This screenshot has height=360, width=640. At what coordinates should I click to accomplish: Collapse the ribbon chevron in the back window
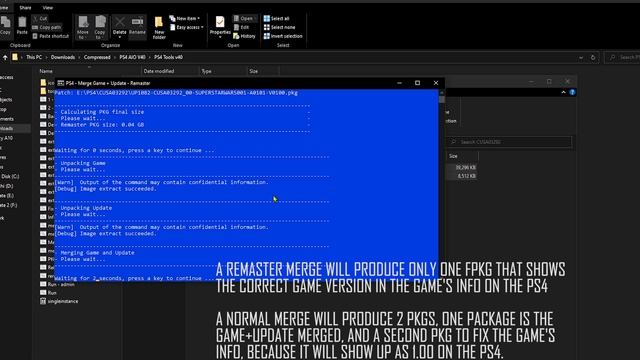click(564, 93)
